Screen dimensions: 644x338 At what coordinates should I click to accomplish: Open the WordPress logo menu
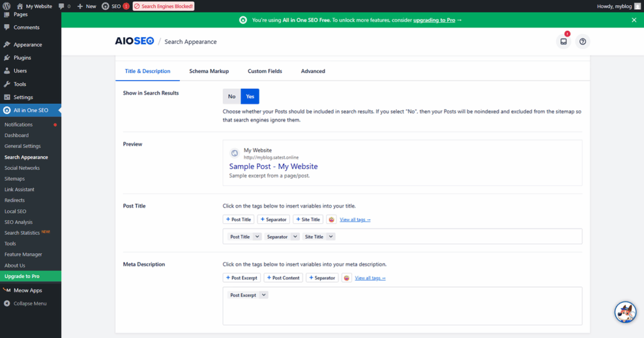pyautogui.click(x=6, y=6)
